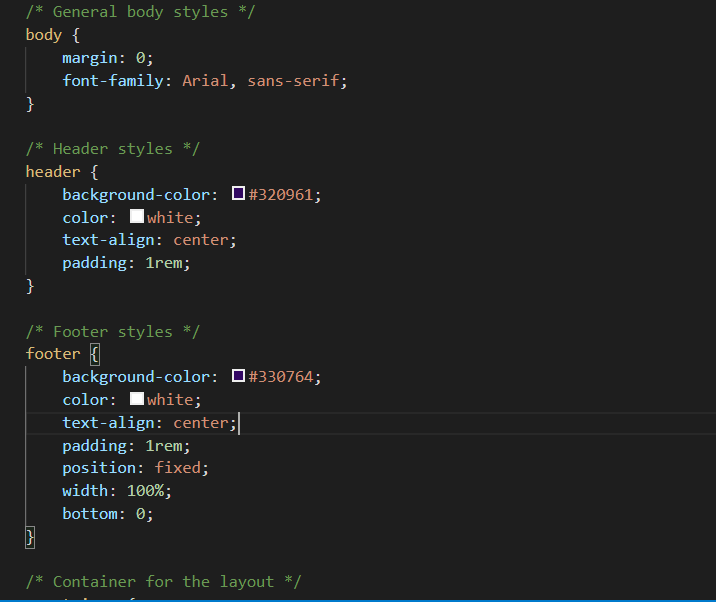This screenshot has height=602, width=716.
Task: Click the '#320961' hex value
Action: pos(281,195)
